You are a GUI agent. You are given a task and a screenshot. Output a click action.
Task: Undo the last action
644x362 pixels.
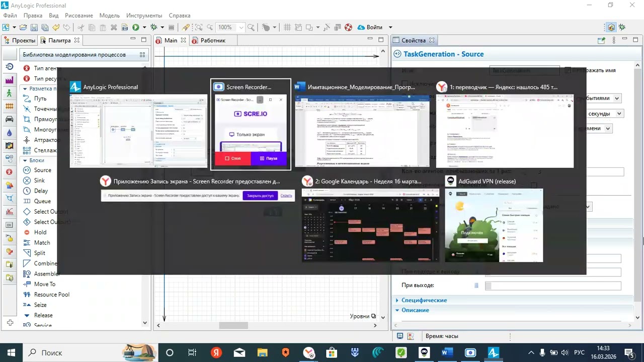(x=56, y=27)
